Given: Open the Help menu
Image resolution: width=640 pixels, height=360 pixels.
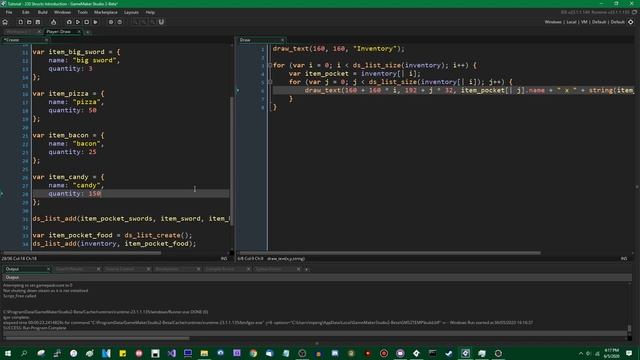Looking at the screenshot, I should click(x=150, y=12).
